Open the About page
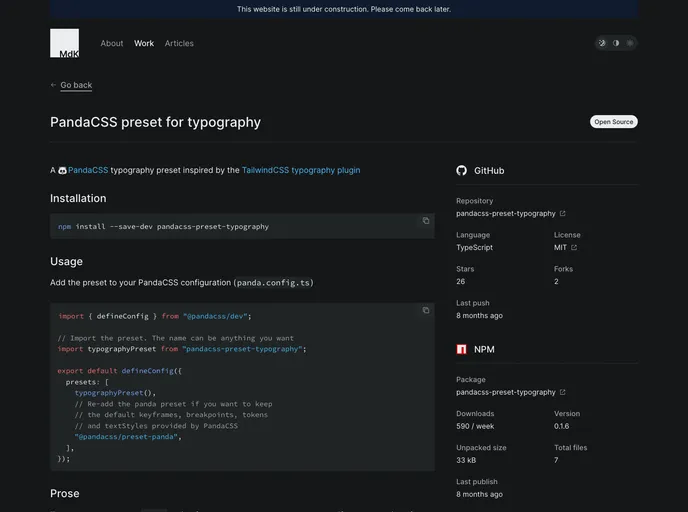This screenshot has height=512, width=688. pyautogui.click(x=111, y=43)
